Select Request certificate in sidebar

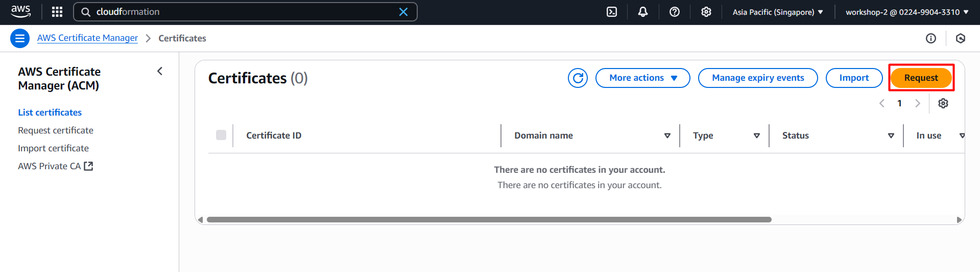click(x=56, y=130)
